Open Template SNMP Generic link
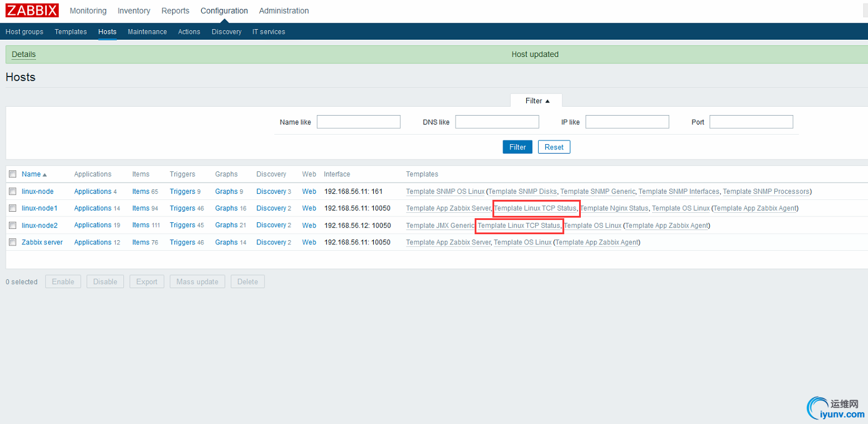This screenshot has height=424, width=868. pos(597,192)
